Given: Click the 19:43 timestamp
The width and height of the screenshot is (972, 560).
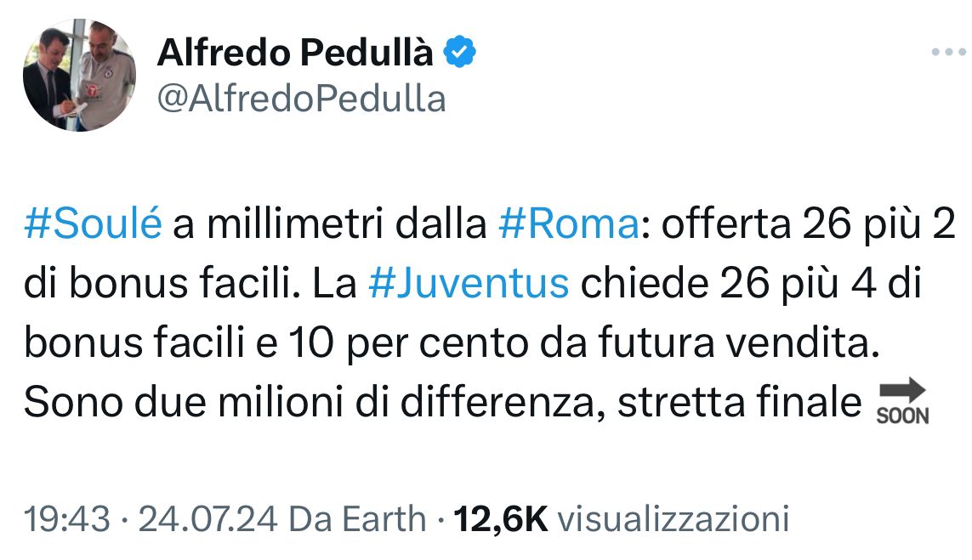Looking at the screenshot, I should pyautogui.click(x=67, y=518).
